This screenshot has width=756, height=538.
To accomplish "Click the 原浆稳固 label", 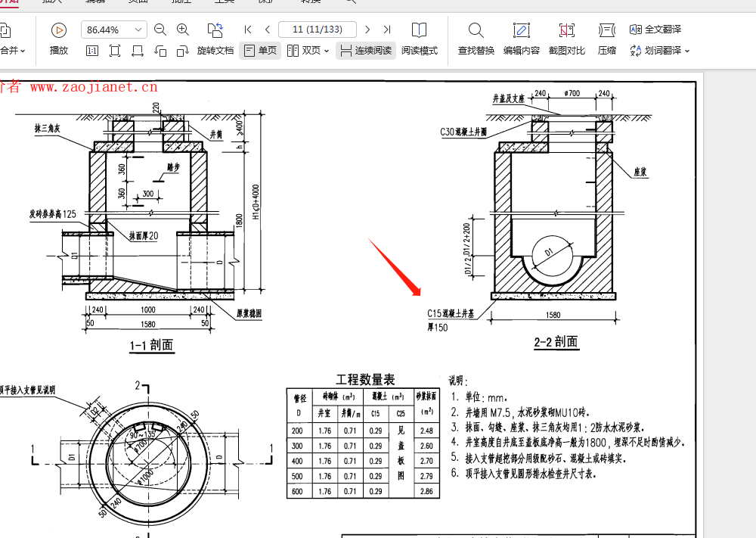I will (249, 313).
